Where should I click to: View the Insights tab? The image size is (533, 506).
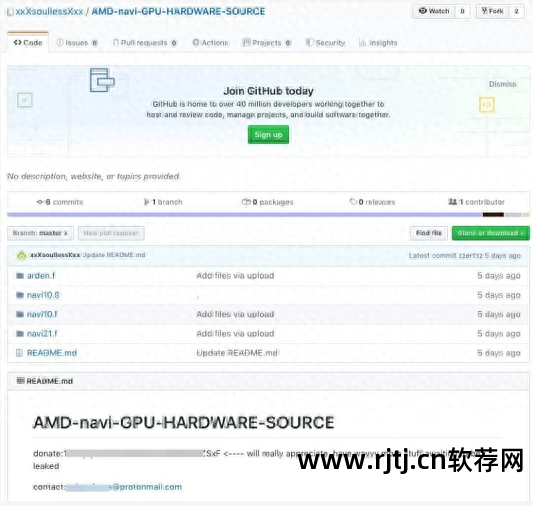(x=378, y=43)
